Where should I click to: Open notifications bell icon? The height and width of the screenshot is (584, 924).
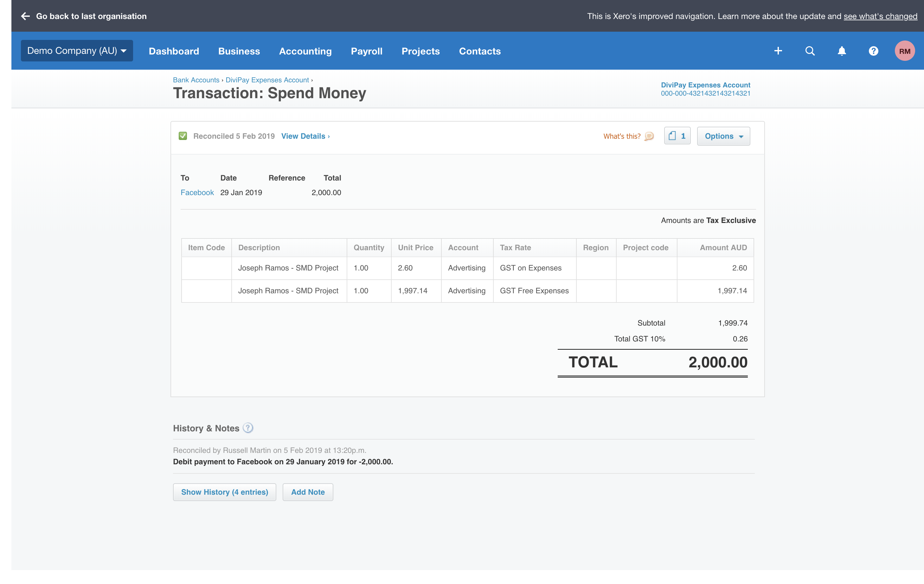point(842,51)
